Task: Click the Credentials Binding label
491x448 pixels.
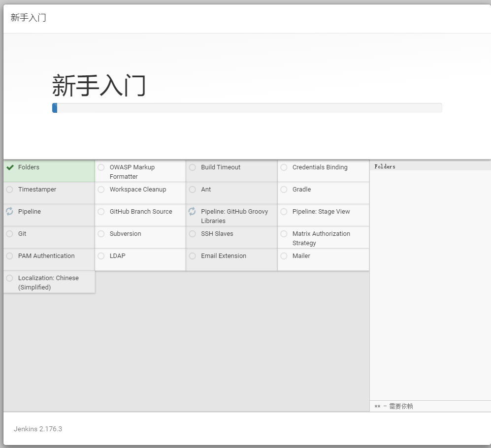Action: point(320,167)
